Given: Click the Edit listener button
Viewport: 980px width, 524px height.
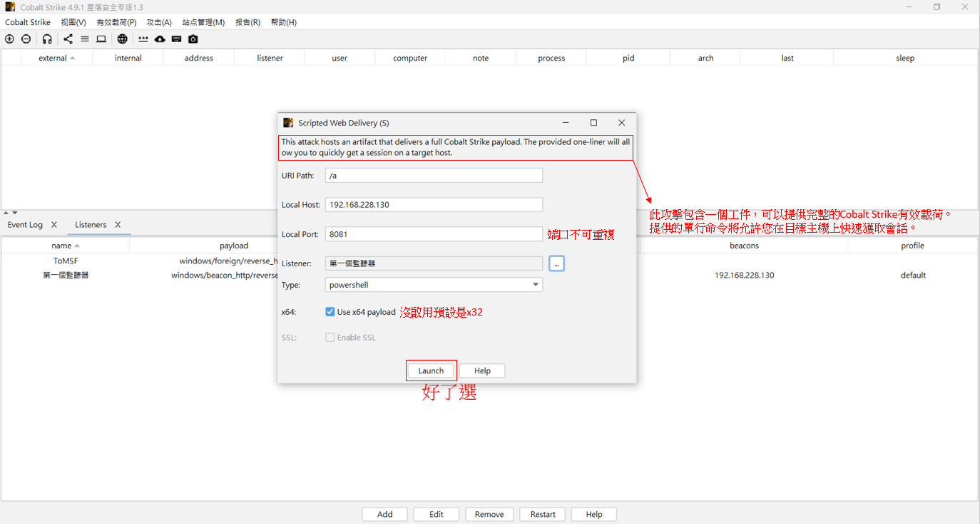Looking at the screenshot, I should tap(437, 514).
